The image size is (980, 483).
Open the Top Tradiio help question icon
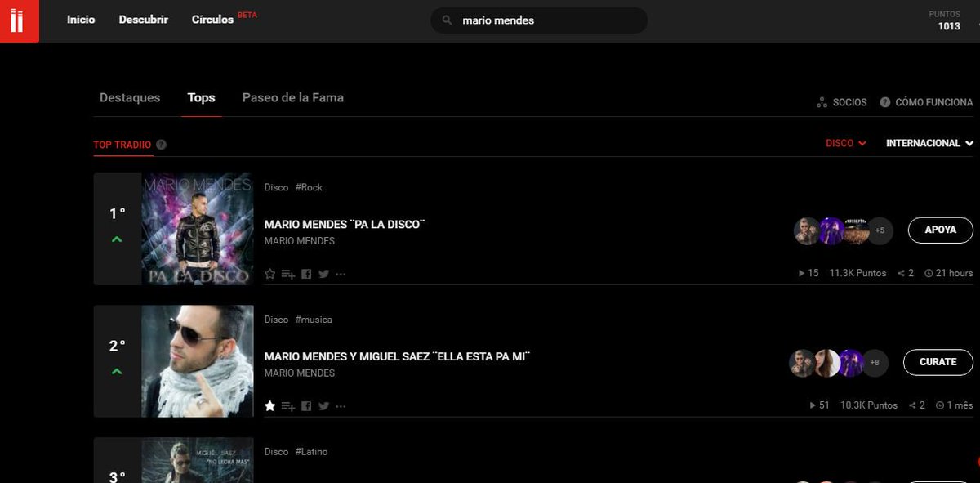pos(161,145)
